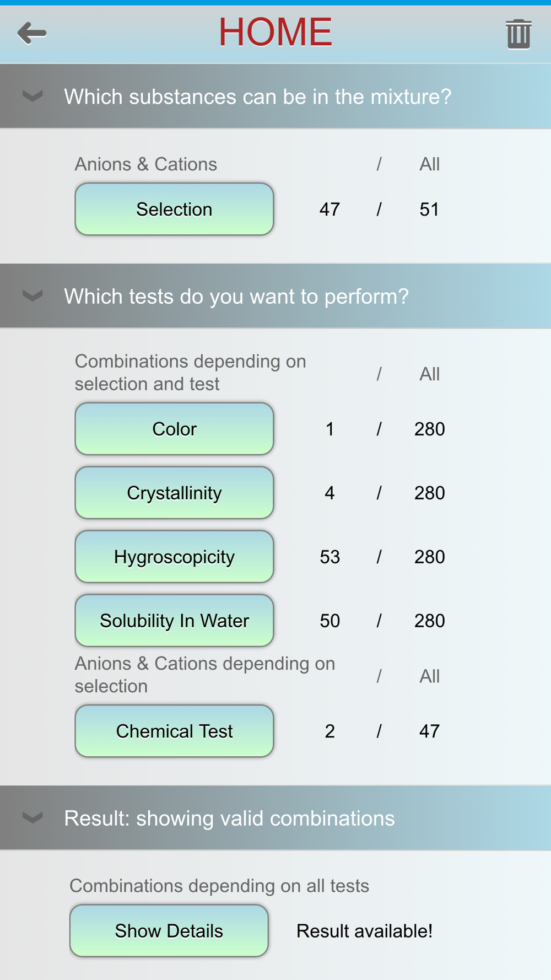Click the Hygroscopicity count 53

329,557
